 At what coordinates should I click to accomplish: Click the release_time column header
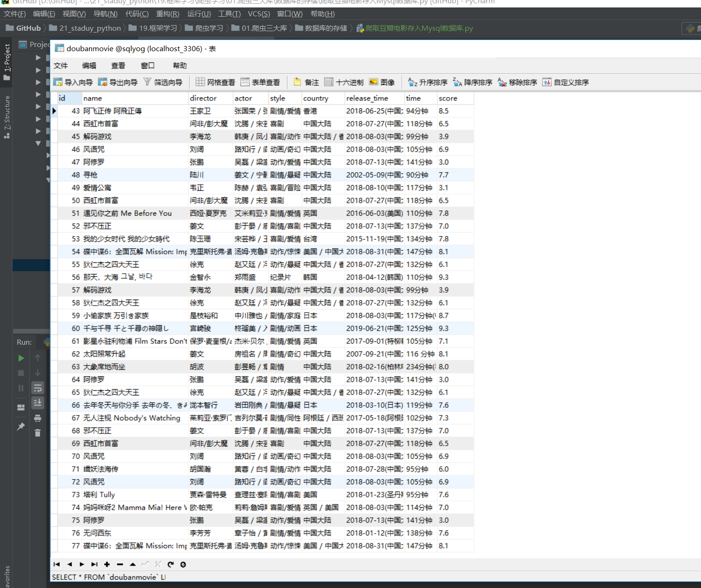point(374,98)
